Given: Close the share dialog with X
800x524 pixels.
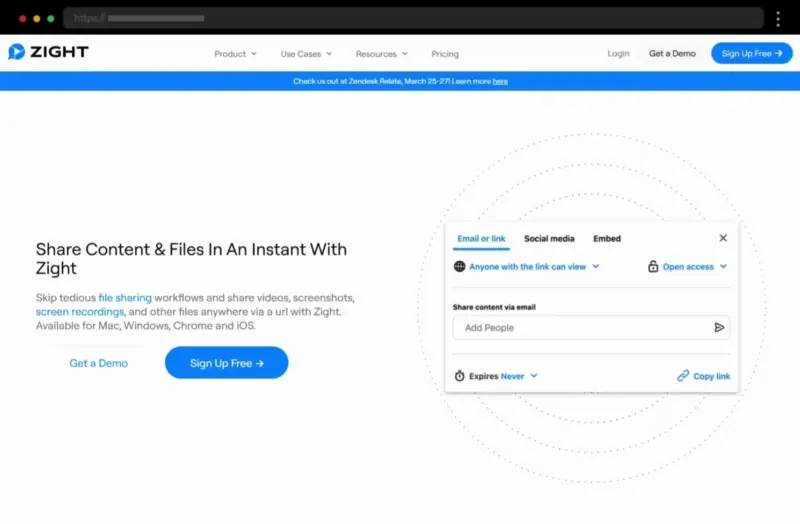Looking at the screenshot, I should coord(723,238).
